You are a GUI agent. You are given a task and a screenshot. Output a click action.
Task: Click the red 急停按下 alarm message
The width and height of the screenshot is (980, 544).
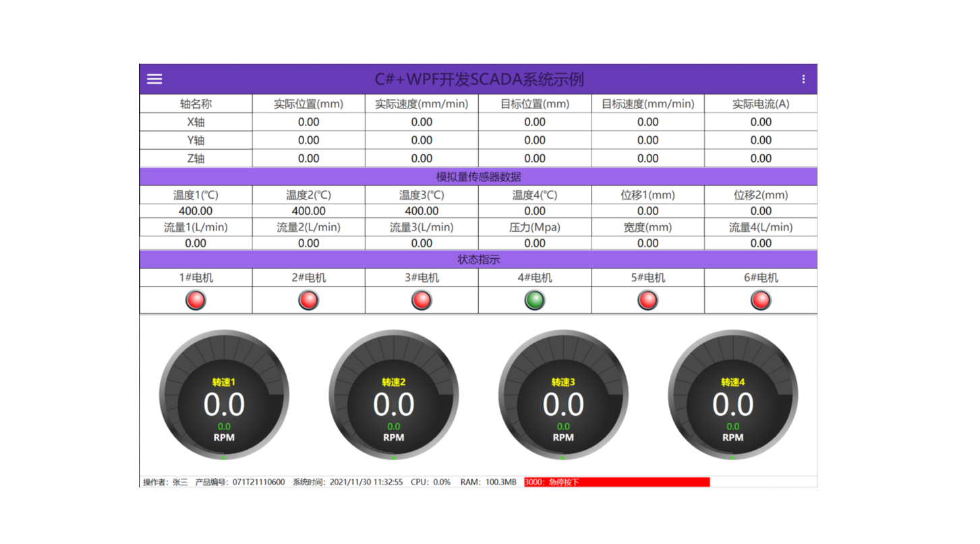616,482
